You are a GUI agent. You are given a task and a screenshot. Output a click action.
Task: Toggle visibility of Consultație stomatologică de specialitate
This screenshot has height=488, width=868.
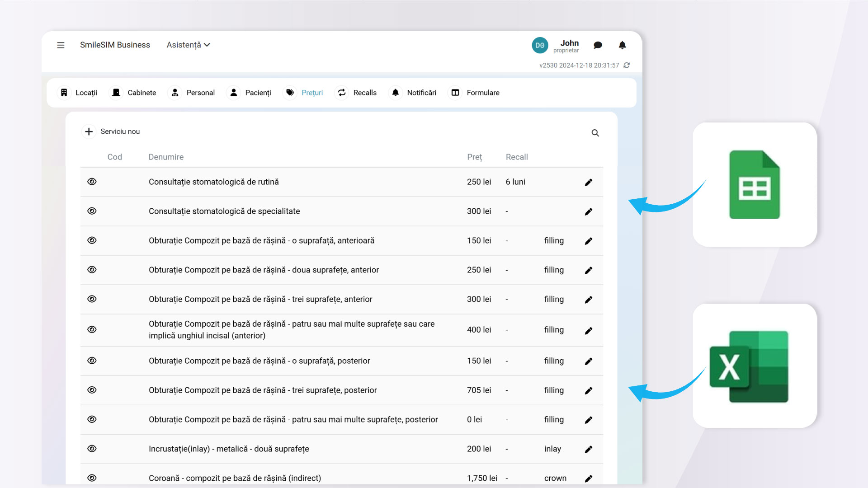92,211
